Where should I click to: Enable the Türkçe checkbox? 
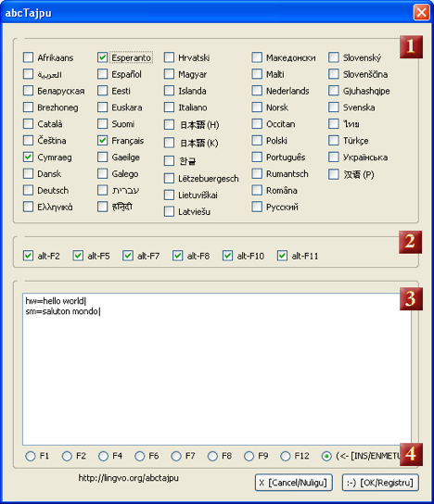pos(334,141)
